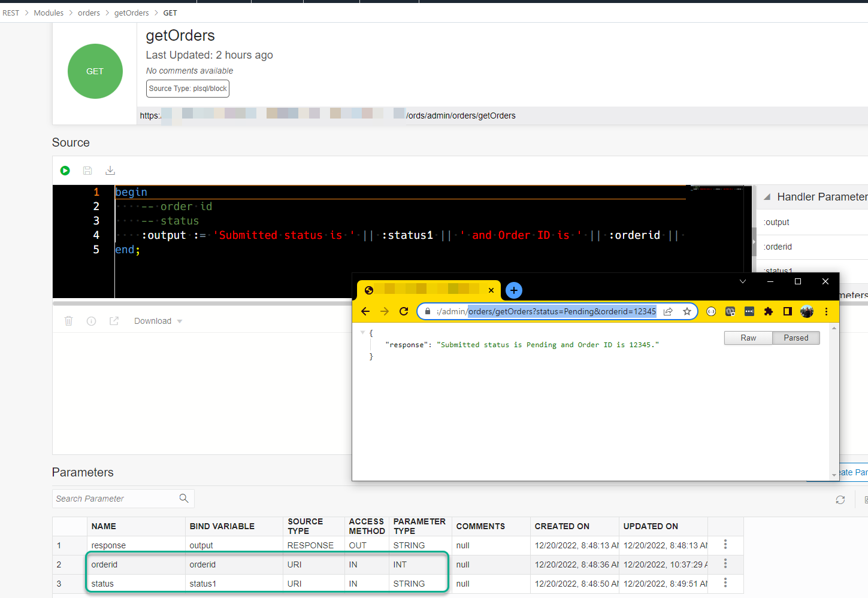Click Modules in the breadcrumb
Screen dimensions: 868x598
pos(49,13)
